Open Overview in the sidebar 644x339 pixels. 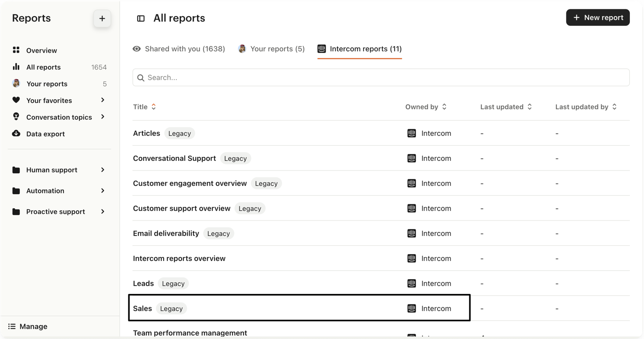(41, 50)
